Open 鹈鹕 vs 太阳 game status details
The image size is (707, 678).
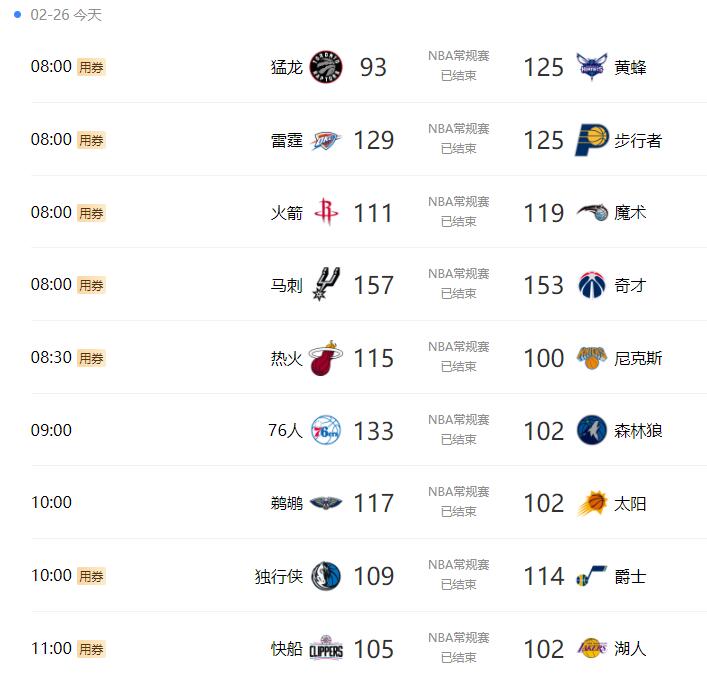459,502
